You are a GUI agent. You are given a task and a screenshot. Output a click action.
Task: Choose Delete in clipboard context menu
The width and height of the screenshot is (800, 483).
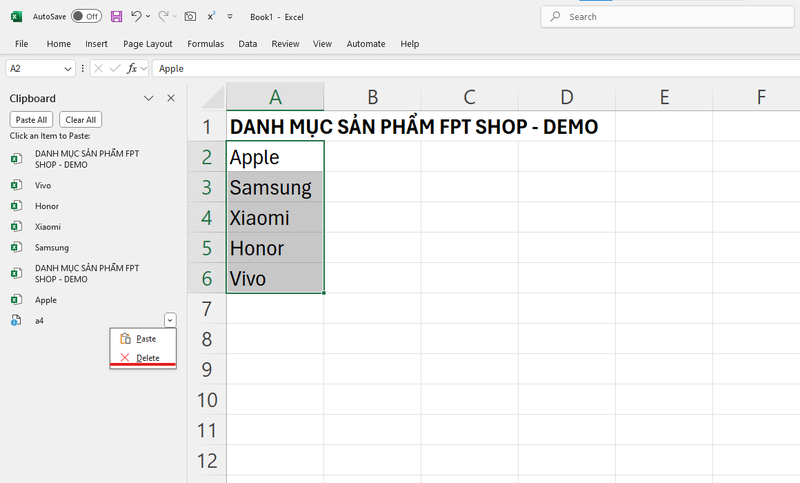click(x=143, y=358)
